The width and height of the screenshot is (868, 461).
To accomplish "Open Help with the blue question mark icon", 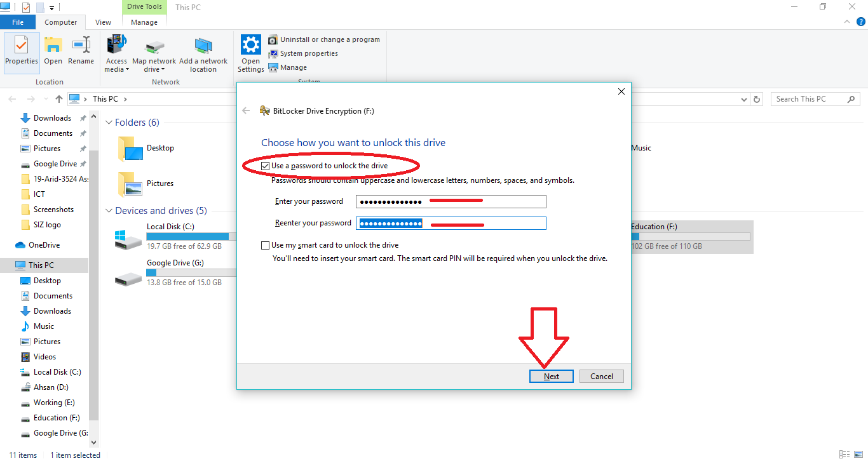I will pos(860,22).
